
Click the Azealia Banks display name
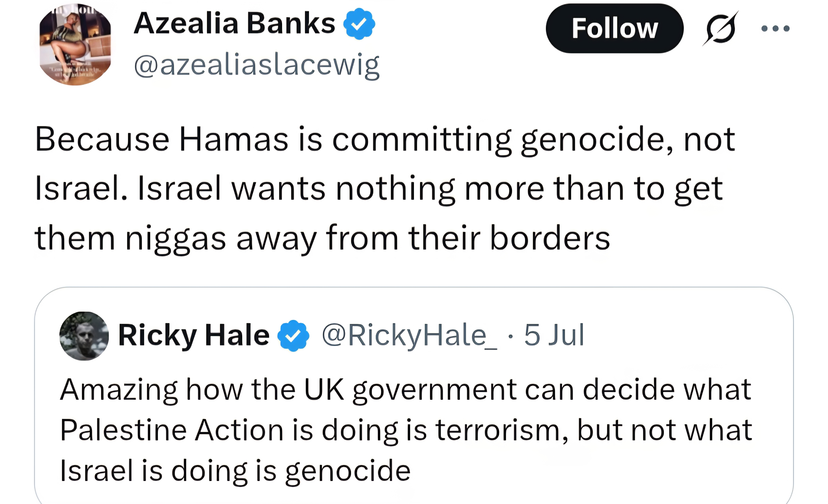[234, 24]
